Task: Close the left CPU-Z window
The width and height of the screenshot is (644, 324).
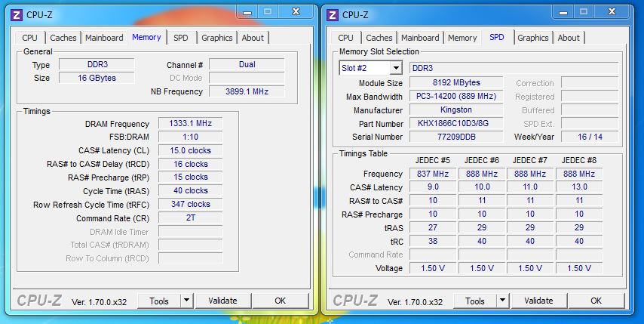Action: [296, 12]
